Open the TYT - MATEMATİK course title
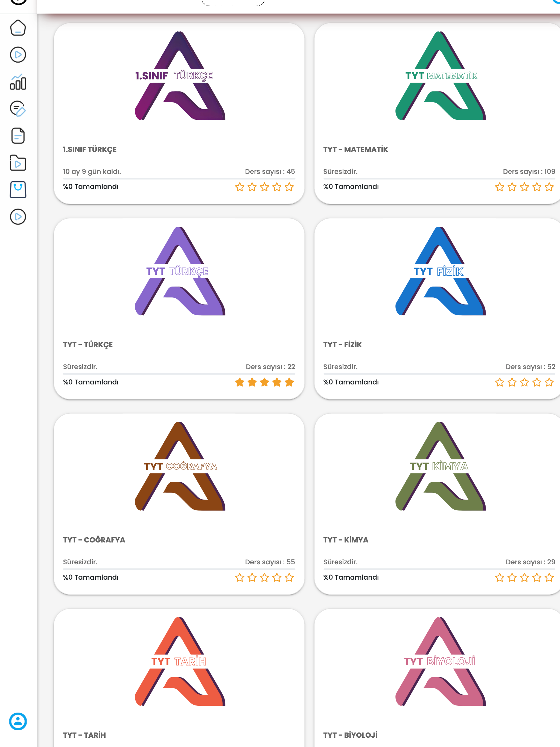 point(356,150)
